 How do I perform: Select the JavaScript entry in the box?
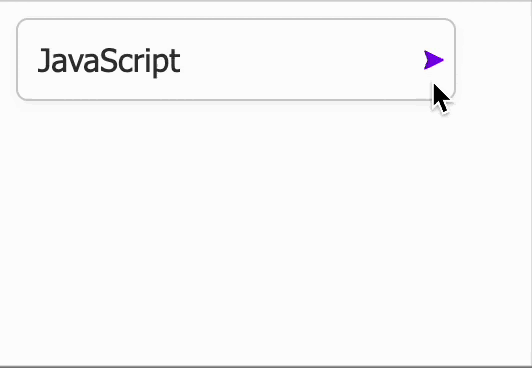point(109,61)
